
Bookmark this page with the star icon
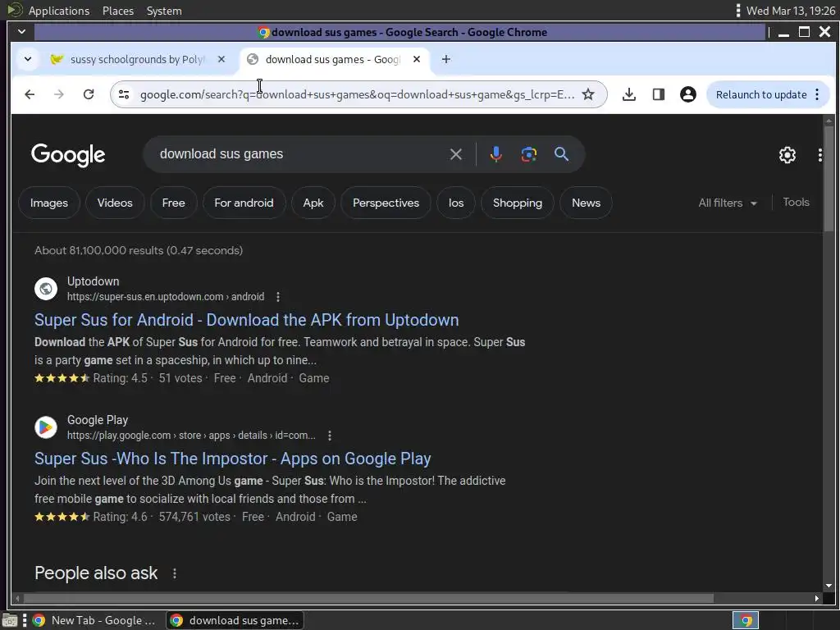coord(588,94)
